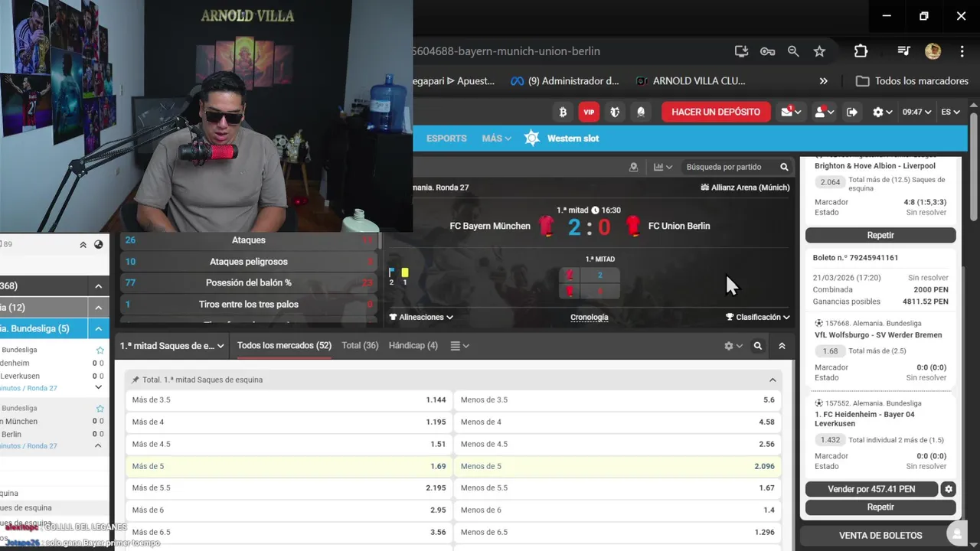Screen dimensions: 980x551
Task: Expand the MÁS navigation dropdown
Action: (496, 139)
